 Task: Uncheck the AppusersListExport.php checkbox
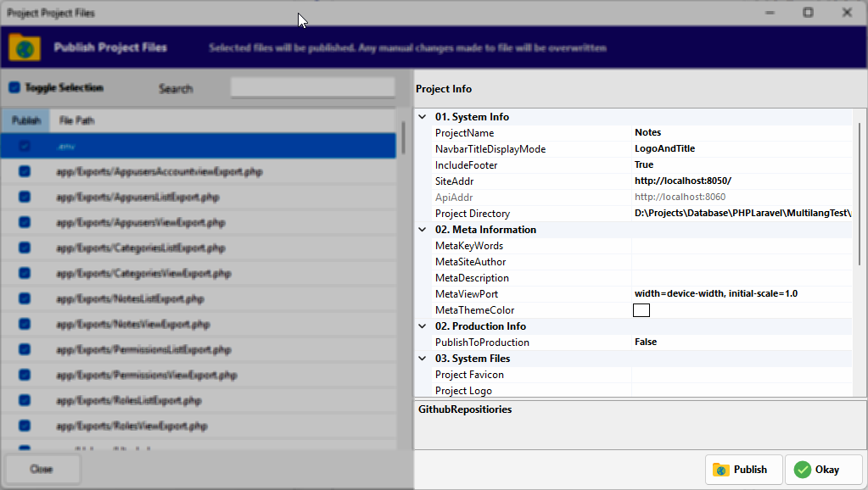[x=25, y=197]
